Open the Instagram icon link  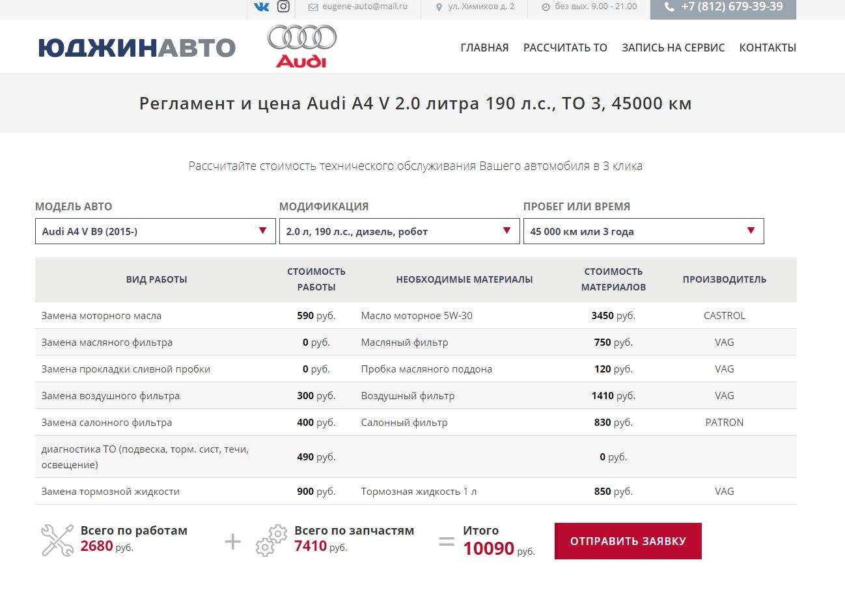[283, 7]
